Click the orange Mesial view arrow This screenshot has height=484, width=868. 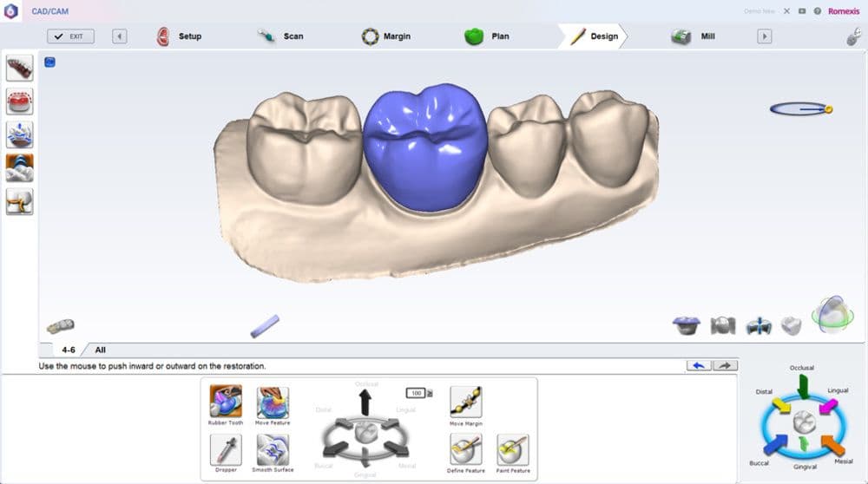click(x=833, y=445)
